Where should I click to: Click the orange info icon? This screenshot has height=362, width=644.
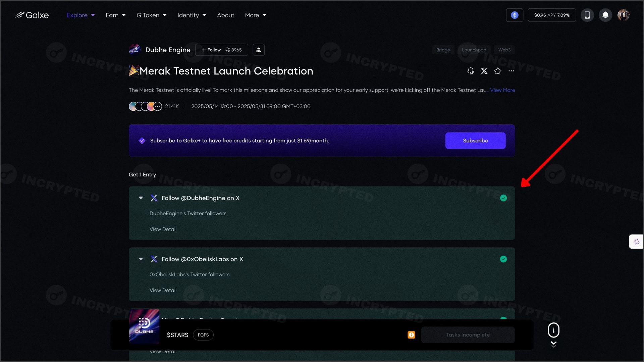(x=411, y=335)
